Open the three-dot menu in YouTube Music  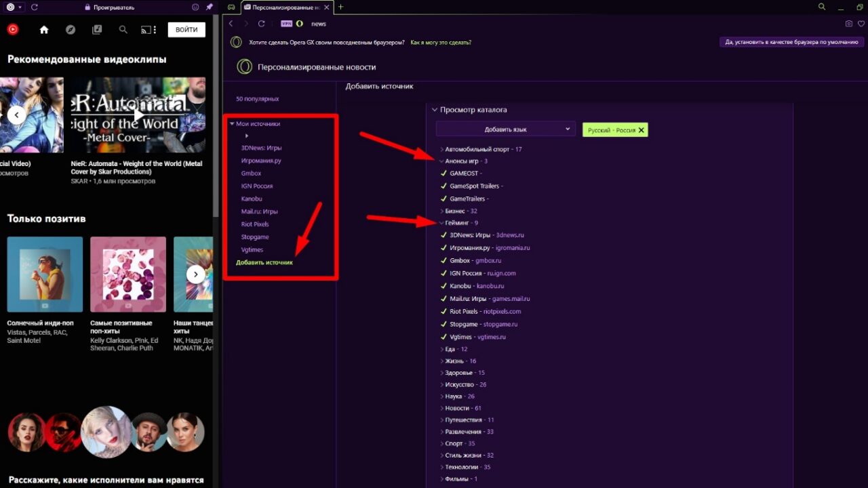click(x=155, y=30)
